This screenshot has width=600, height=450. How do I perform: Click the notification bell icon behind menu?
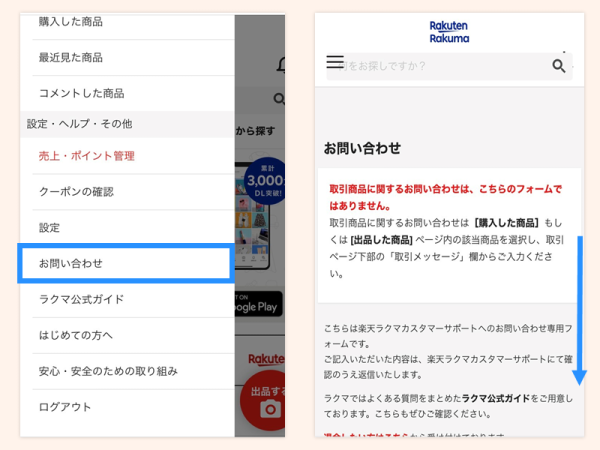click(281, 65)
